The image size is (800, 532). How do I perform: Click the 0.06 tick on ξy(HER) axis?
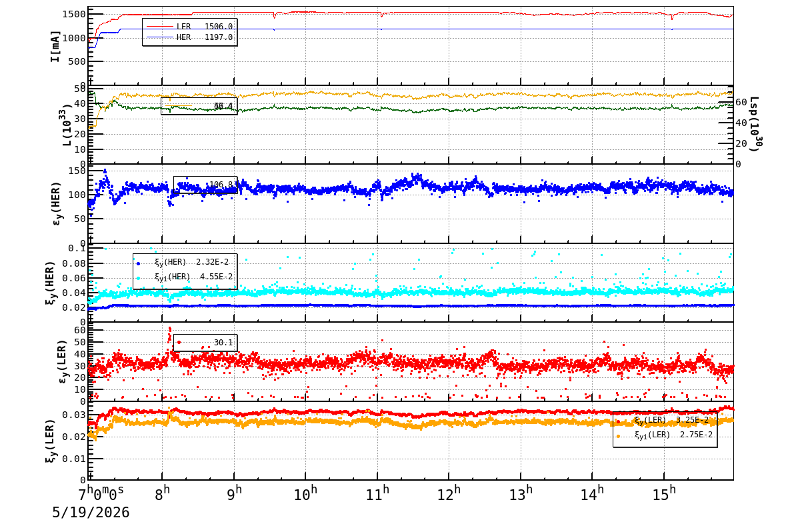[73, 278]
